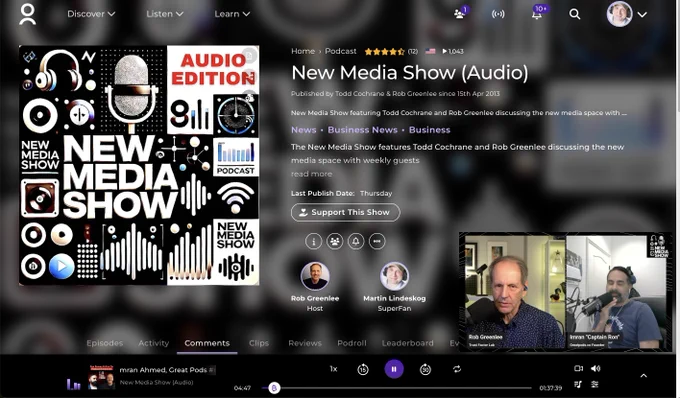The width and height of the screenshot is (680, 398).
Task: Click the info icon below Support button
Action: coord(313,241)
